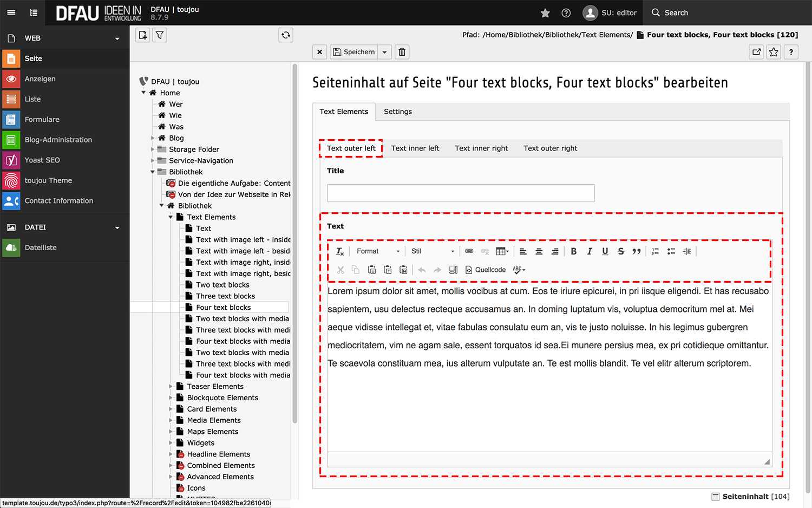Screen dimensions: 812x508
Task: Save with the Speichern button
Action: [x=354, y=52]
